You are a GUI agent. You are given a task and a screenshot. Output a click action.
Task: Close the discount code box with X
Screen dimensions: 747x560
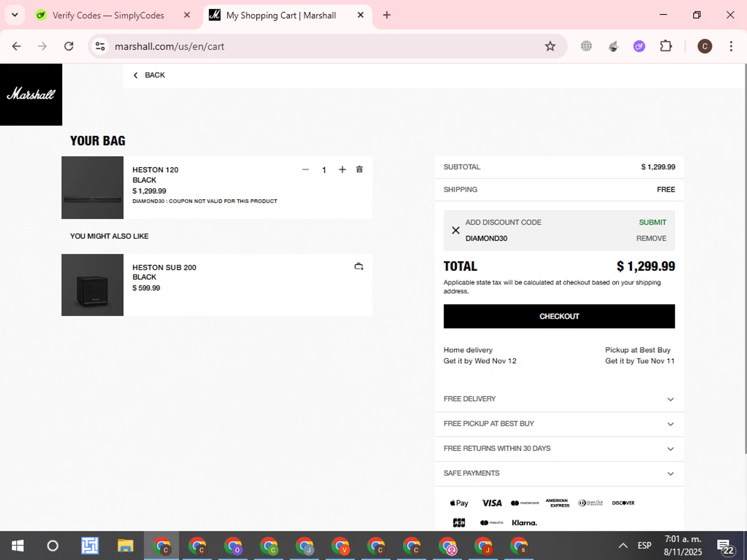click(x=456, y=230)
